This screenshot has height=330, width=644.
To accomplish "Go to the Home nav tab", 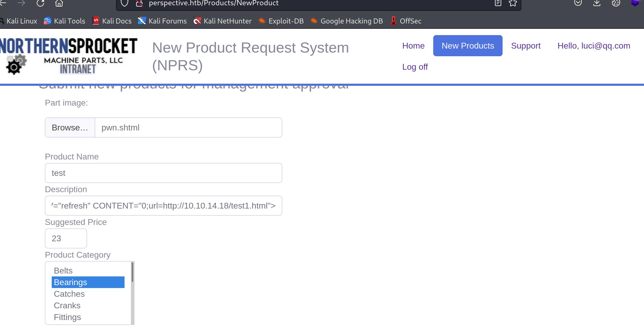I will click(x=413, y=46).
